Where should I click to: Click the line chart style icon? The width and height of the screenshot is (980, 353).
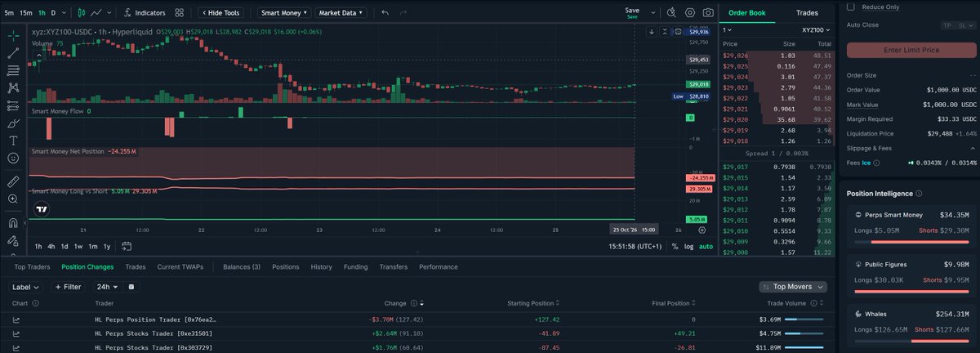tap(97, 13)
